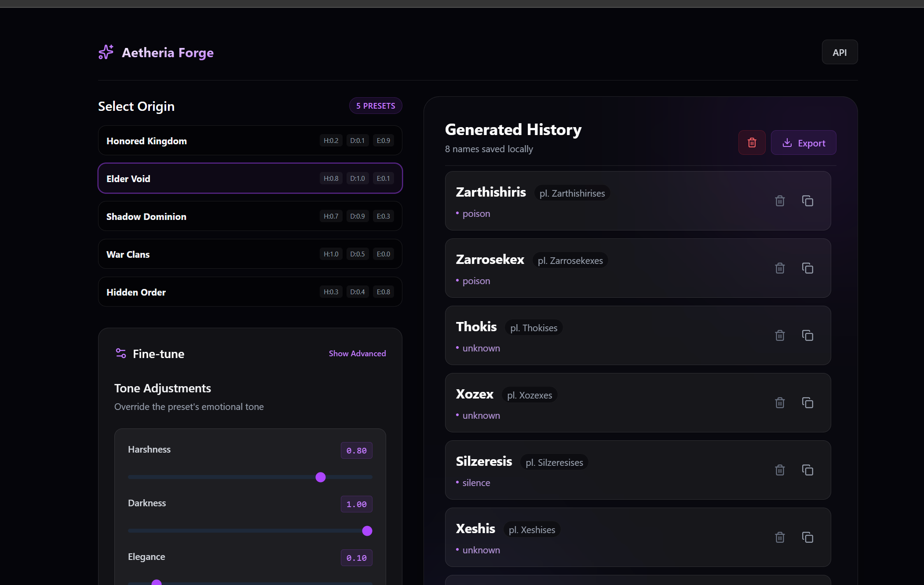Copy the Thokis name
924x585 pixels.
point(807,336)
